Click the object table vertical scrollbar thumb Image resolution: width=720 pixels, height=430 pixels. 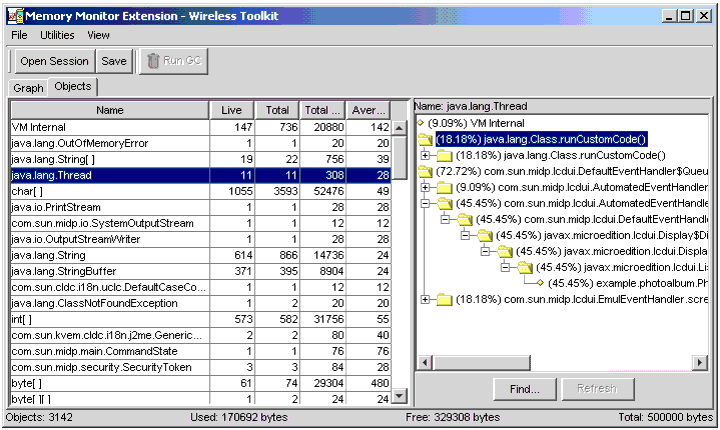tap(399, 158)
